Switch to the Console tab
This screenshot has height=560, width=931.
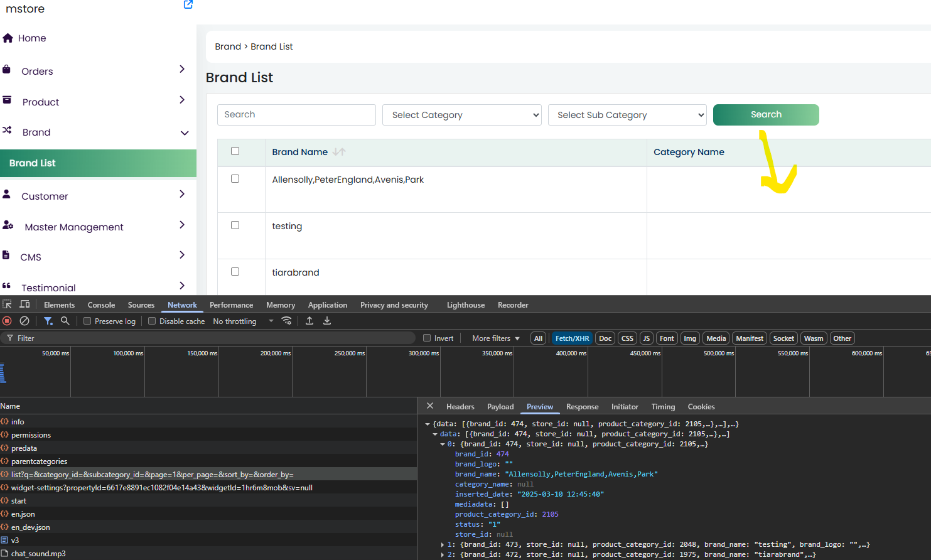click(x=101, y=305)
